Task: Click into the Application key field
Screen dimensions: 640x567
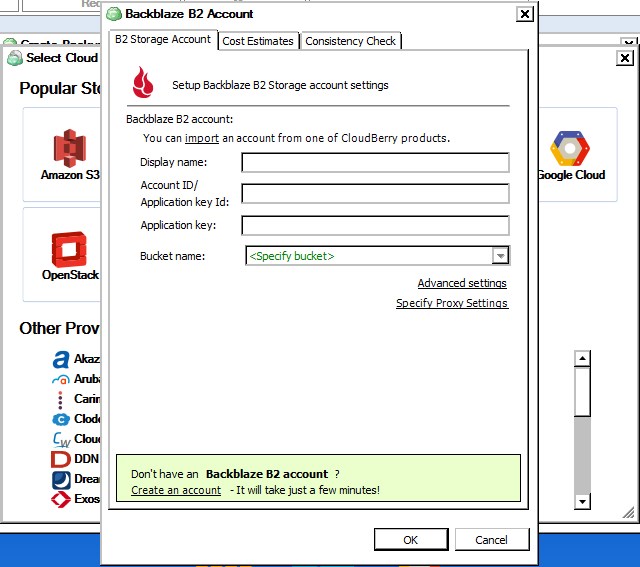Action: 375,225
